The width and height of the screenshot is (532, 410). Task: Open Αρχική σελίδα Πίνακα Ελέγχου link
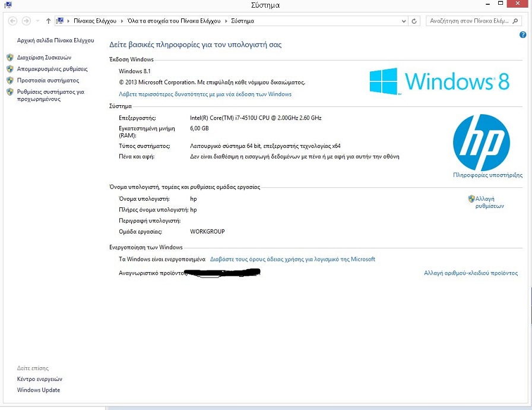click(56, 40)
